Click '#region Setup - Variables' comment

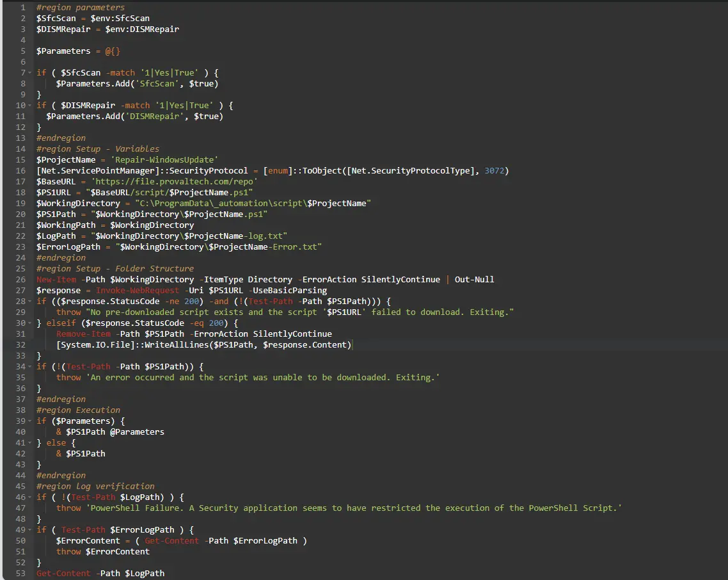pos(97,149)
